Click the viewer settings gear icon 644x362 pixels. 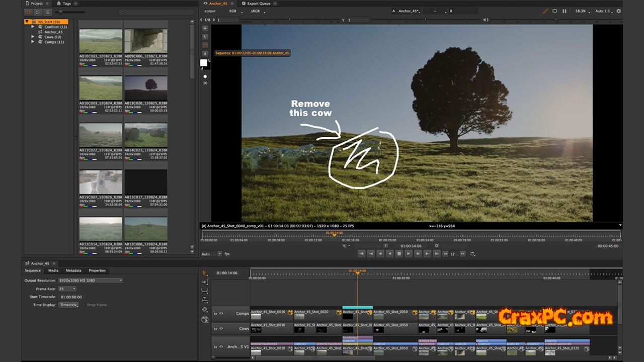618,11
